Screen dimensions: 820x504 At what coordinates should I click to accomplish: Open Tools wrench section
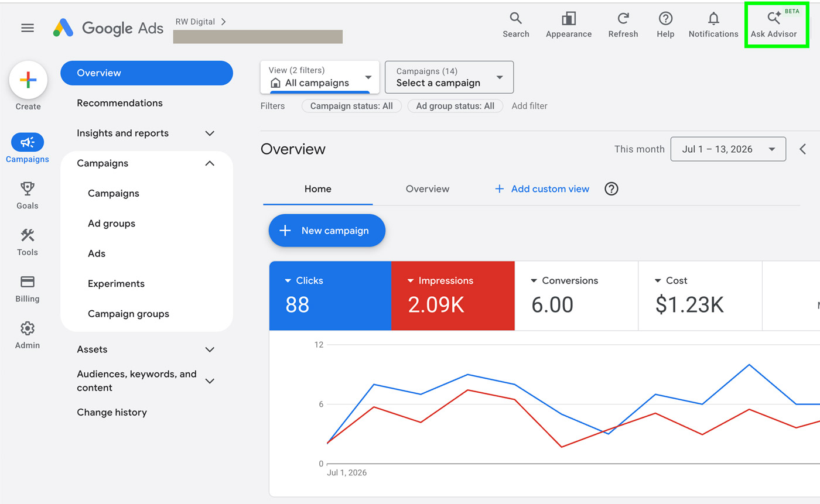(x=28, y=242)
